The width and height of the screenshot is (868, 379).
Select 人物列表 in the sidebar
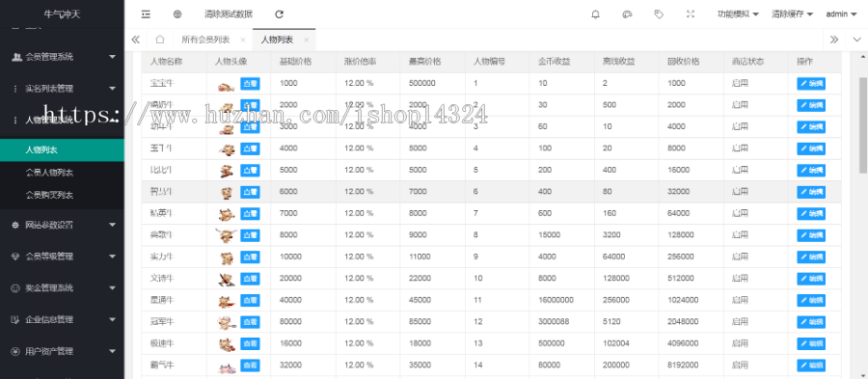point(62,149)
